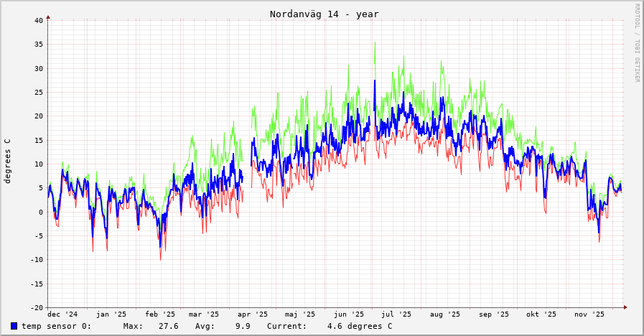
Task: Select the feb '25 x-axis label
Action: (160, 314)
